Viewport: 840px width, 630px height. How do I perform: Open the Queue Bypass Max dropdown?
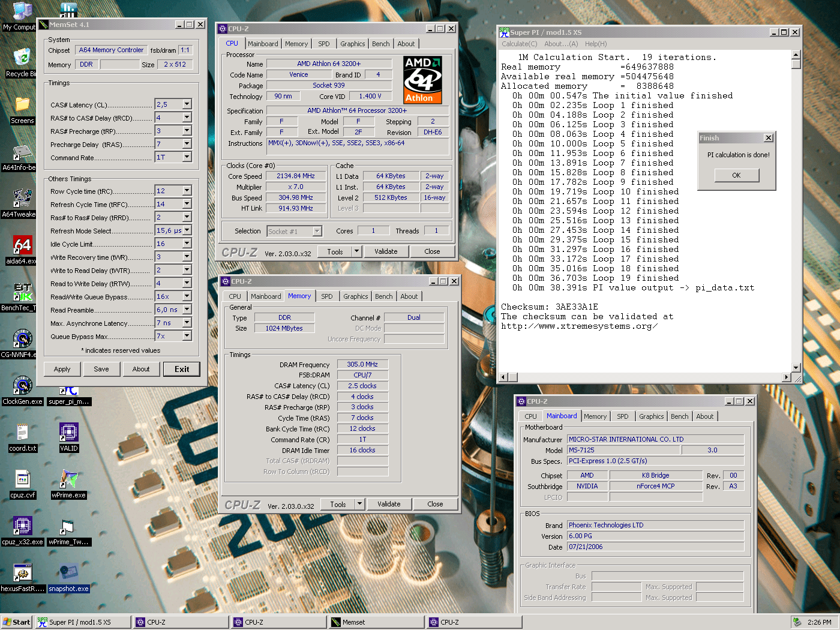[x=187, y=336]
